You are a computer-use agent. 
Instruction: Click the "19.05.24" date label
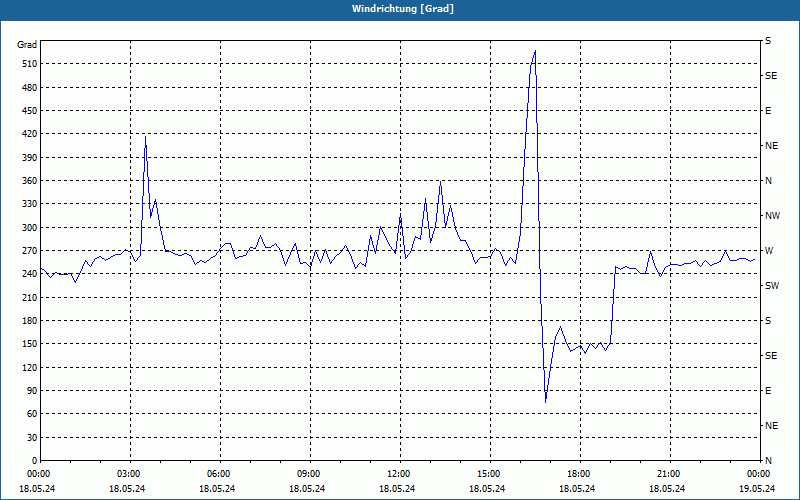tap(757, 489)
